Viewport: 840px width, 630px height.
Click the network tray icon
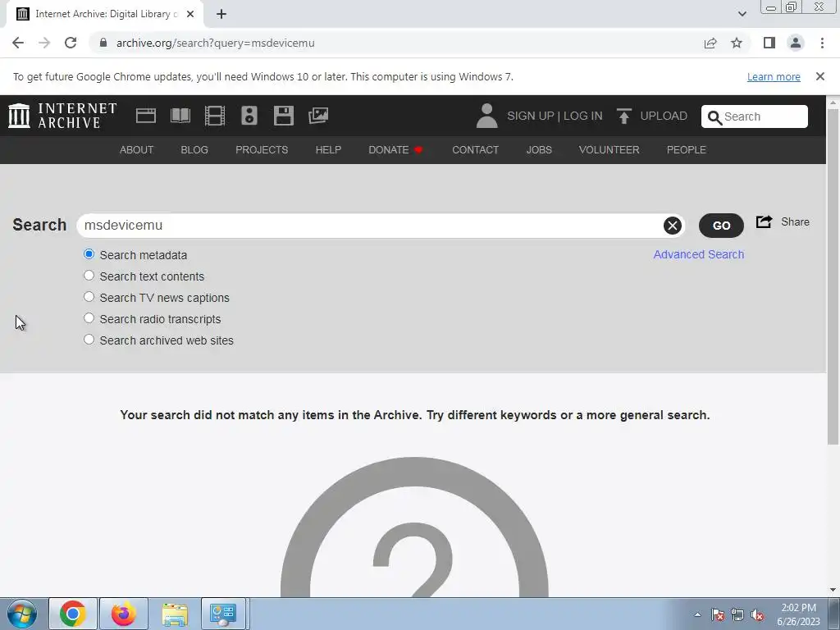pos(737,614)
